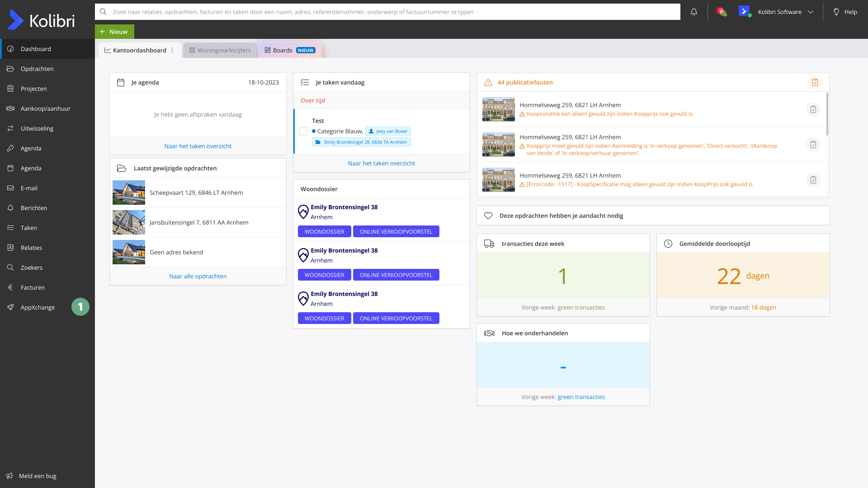The image size is (868, 488).
Task: Click clipboard icon on first Hommelseweg error
Action: [x=813, y=109]
